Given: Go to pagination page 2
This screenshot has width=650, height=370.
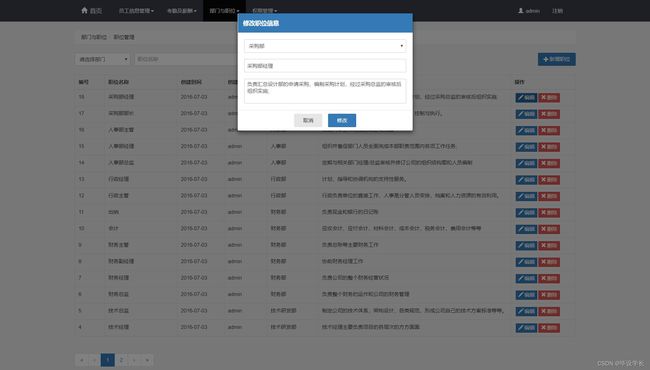Looking at the screenshot, I should [x=121, y=360].
